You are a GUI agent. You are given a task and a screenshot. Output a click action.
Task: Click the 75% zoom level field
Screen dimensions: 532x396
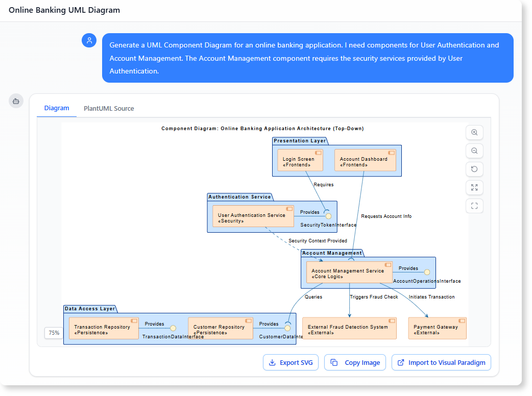[54, 333]
